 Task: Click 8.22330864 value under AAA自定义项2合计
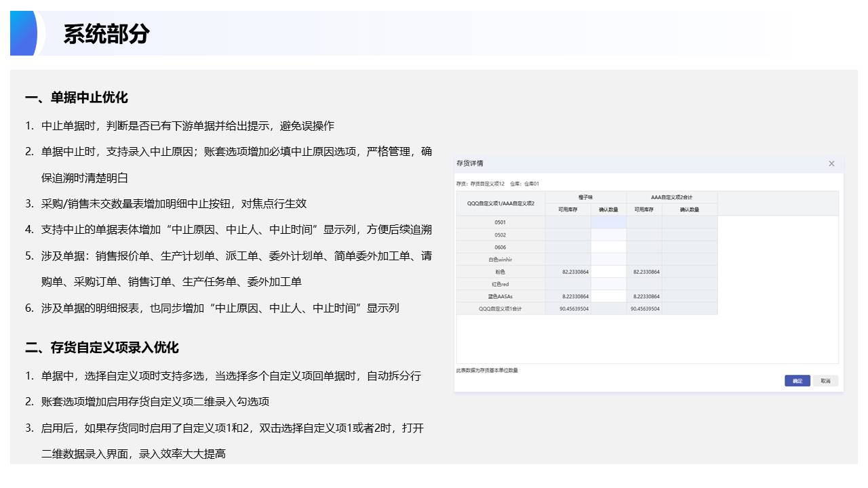pyautogui.click(x=646, y=296)
